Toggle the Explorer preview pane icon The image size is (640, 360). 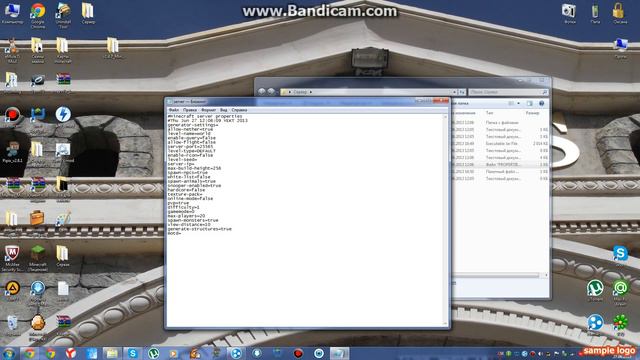529,104
